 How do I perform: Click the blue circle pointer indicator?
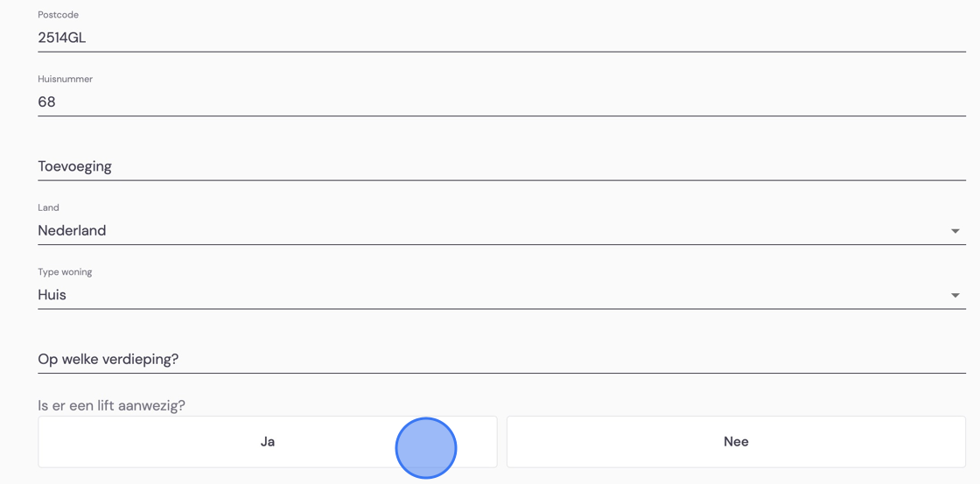coord(425,448)
